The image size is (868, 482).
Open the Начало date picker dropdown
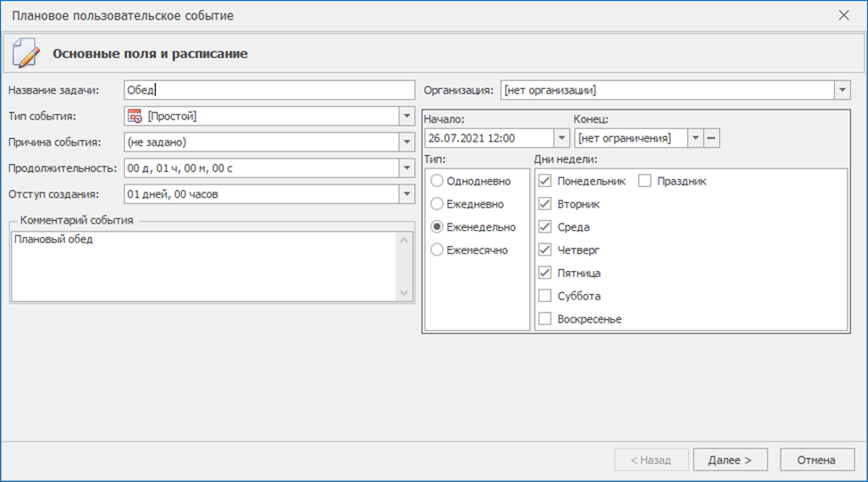point(561,138)
